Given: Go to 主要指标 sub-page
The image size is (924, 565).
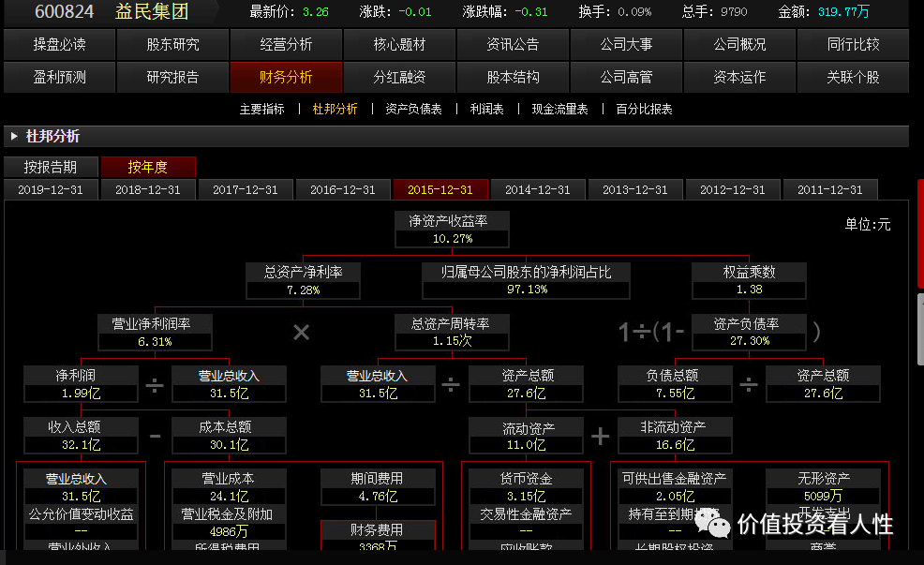Looking at the screenshot, I should pyautogui.click(x=261, y=109).
